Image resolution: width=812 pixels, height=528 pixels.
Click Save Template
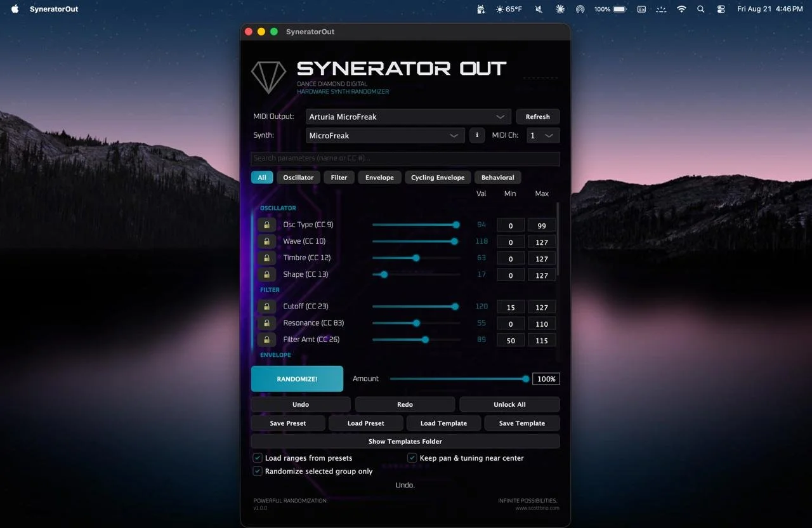[522, 423]
